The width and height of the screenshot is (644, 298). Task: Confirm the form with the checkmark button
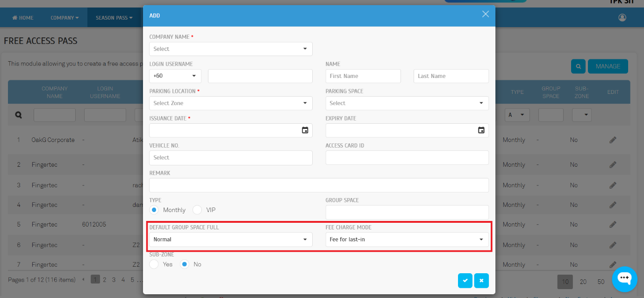465,280
